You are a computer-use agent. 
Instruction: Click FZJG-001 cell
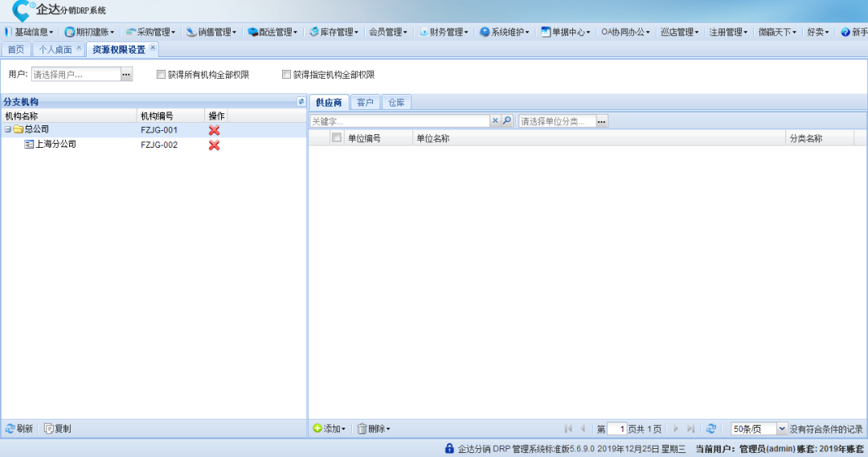point(159,130)
